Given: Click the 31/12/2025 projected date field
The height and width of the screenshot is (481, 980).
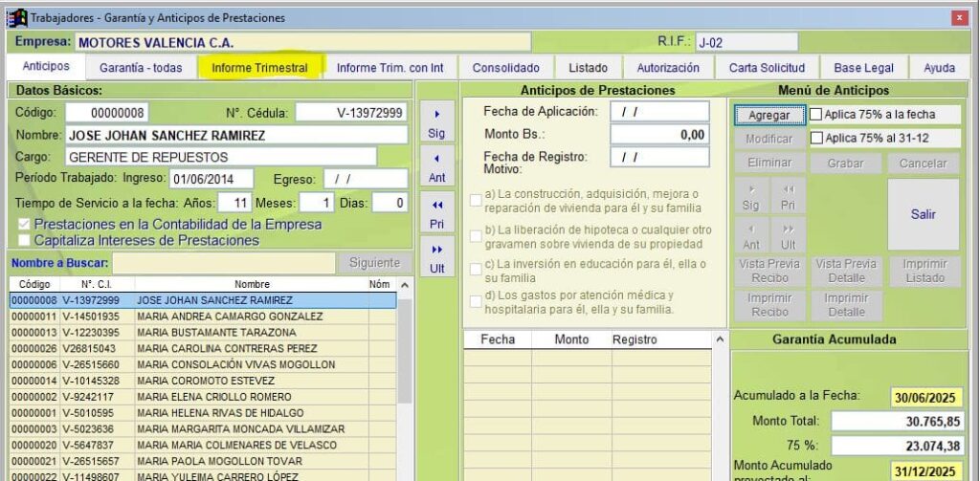Looking at the screenshot, I should [x=926, y=471].
